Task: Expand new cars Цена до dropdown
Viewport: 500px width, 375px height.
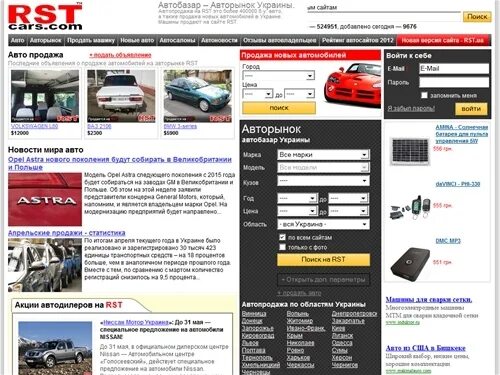Action: pos(299,94)
